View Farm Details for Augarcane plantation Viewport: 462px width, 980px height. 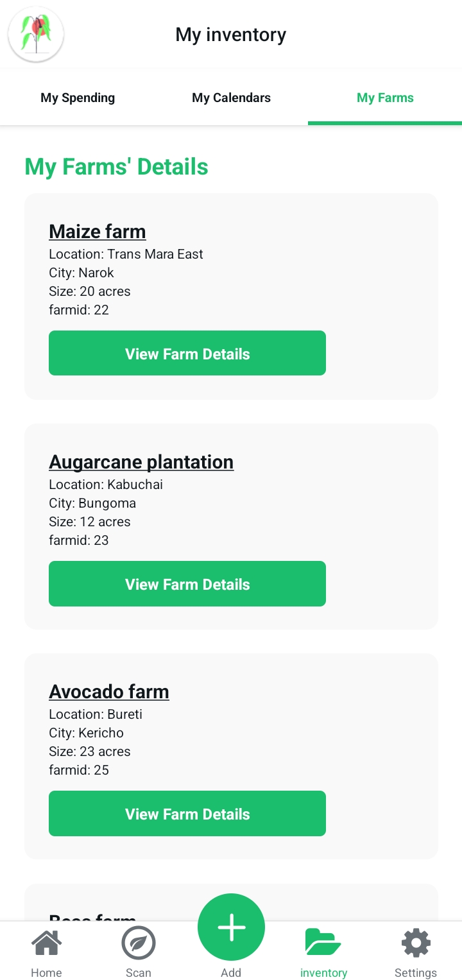tap(187, 584)
